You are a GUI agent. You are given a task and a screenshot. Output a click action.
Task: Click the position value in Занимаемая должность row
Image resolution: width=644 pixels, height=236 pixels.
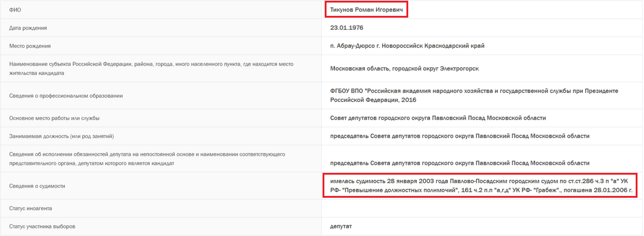coord(459,136)
